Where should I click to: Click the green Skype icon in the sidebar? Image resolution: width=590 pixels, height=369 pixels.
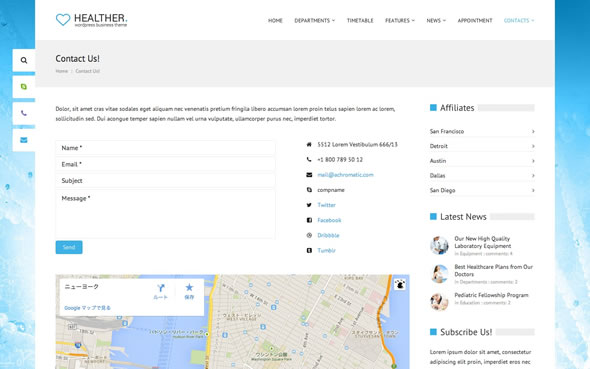tap(24, 87)
